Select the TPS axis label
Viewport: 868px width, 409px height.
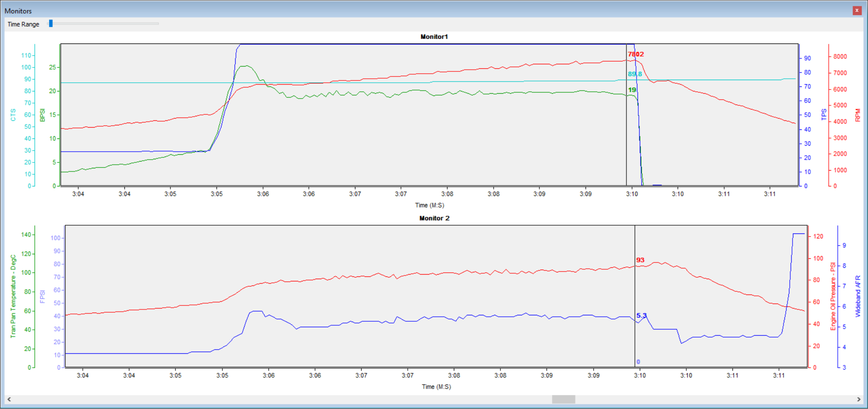pos(824,115)
